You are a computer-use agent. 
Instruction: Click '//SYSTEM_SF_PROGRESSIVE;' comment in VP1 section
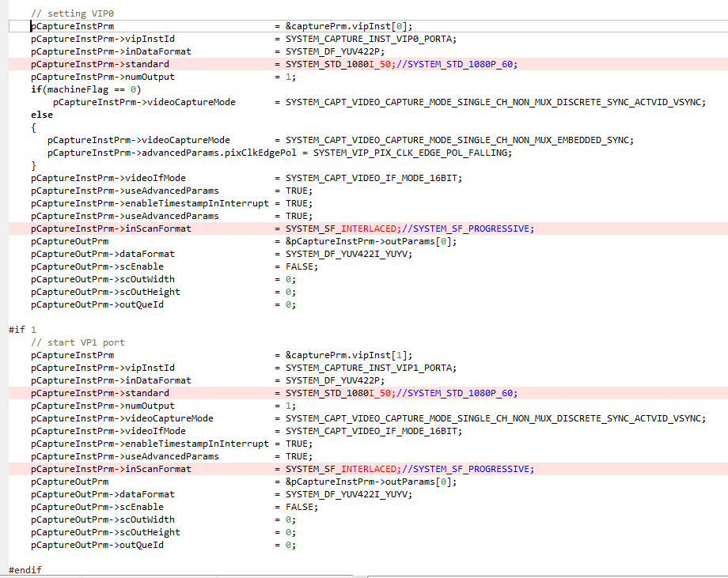point(468,469)
